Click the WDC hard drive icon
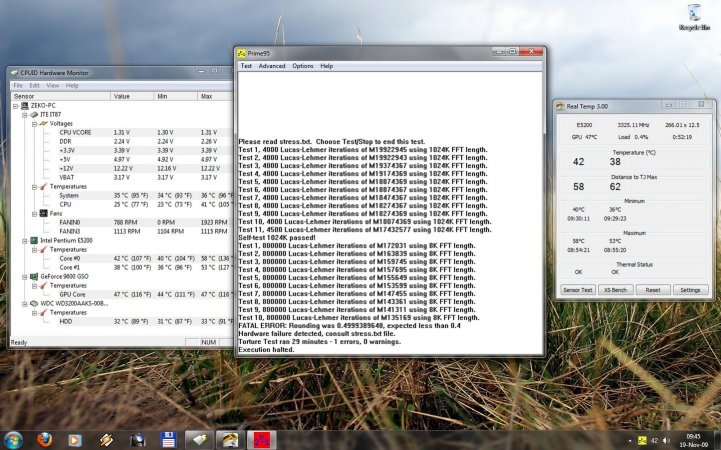721x450 pixels. 34,303
